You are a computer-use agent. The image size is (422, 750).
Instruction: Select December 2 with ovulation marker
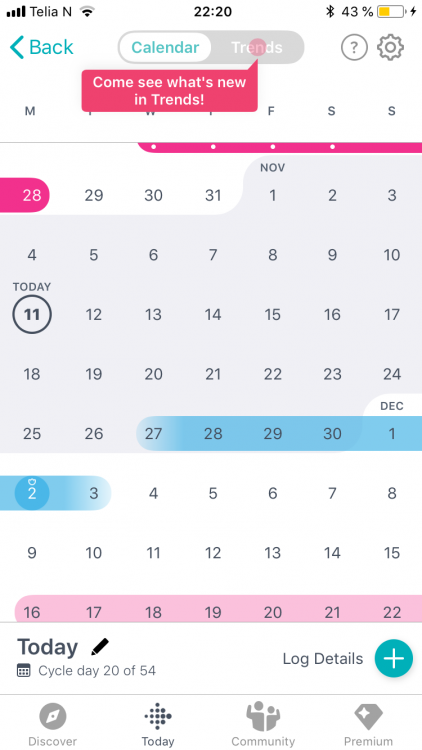[x=32, y=493]
